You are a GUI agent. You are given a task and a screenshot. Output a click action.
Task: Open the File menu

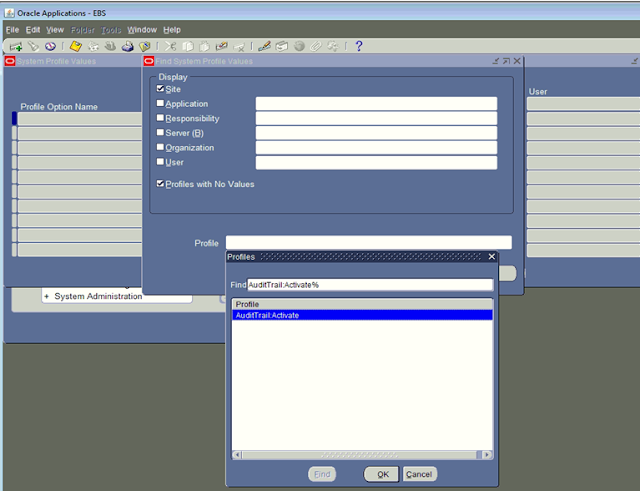(x=12, y=30)
